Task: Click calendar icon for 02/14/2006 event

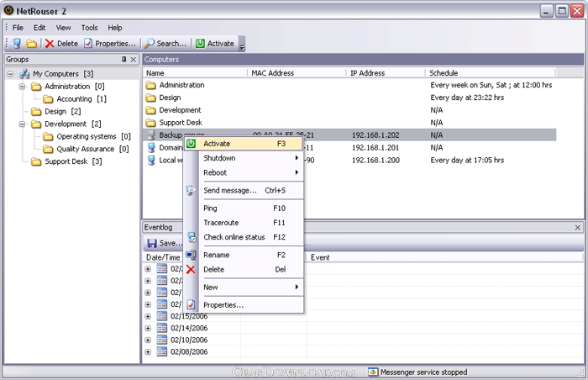Action: pos(161,328)
